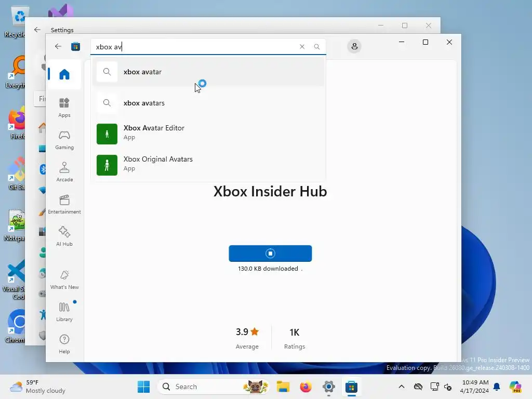Click Xbox Original Avatars green icon
The image size is (532, 399).
coord(107,165)
